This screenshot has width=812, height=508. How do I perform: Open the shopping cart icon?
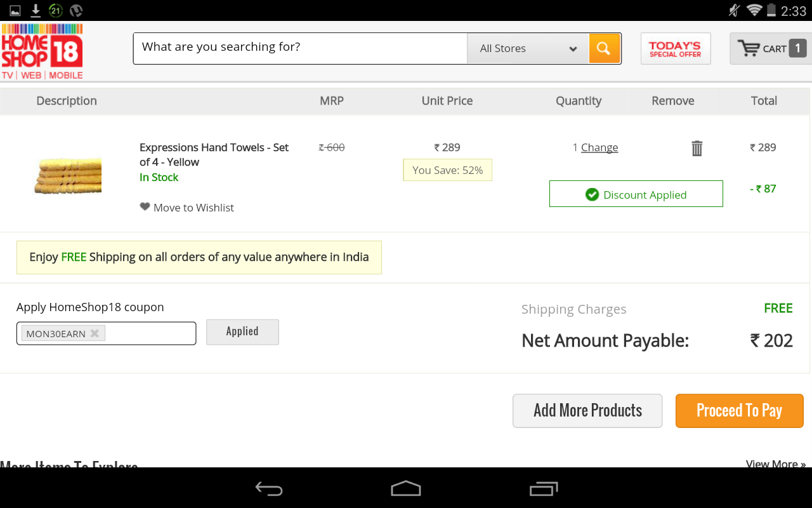point(749,48)
